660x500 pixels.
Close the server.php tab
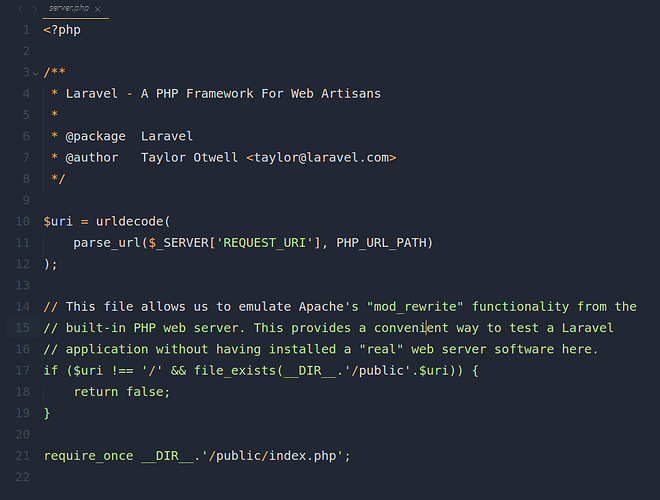click(x=97, y=8)
